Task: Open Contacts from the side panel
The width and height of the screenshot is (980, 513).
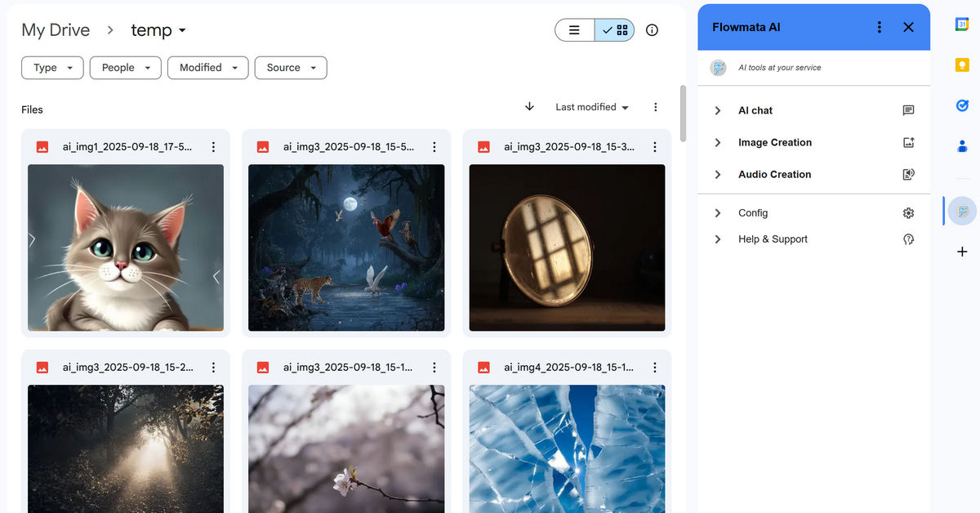Action: 962,146
